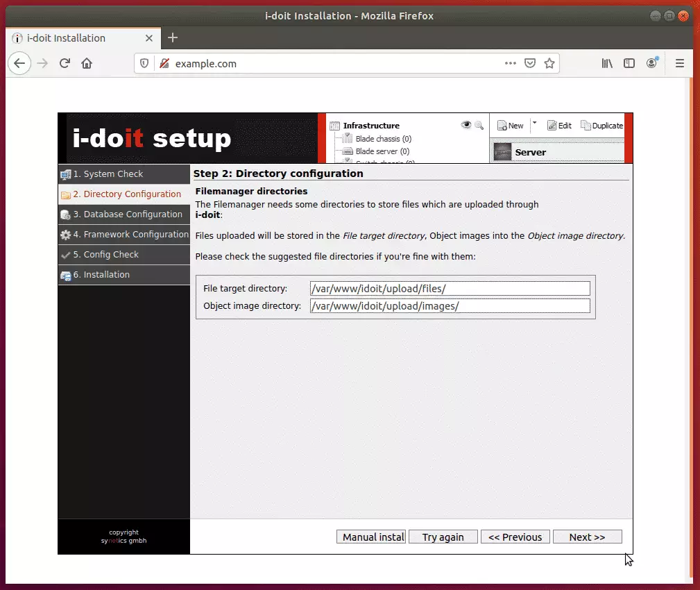The image size is (700, 590).
Task: Click the i-doit setup banner logo
Action: (x=152, y=138)
